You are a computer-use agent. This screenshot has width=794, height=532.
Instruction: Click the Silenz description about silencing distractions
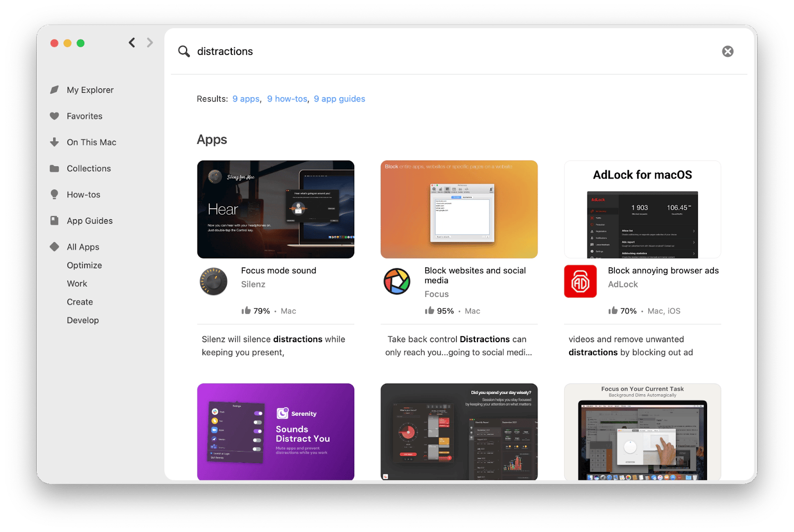tap(273, 346)
